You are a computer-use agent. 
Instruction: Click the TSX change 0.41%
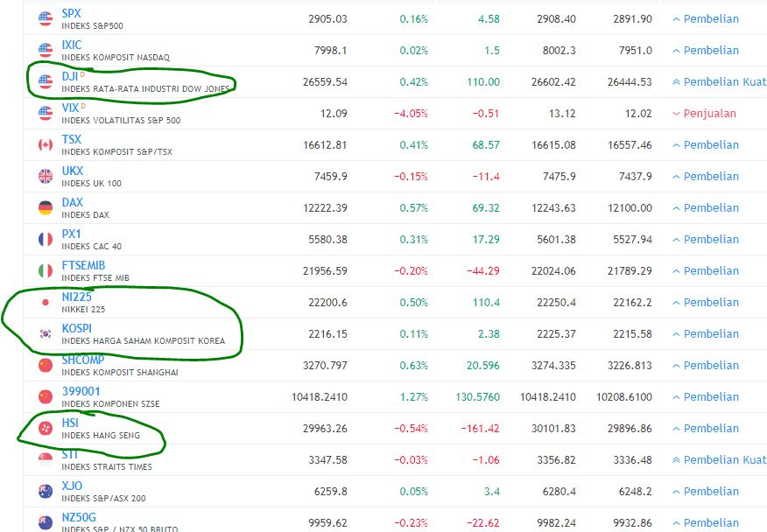click(x=414, y=145)
